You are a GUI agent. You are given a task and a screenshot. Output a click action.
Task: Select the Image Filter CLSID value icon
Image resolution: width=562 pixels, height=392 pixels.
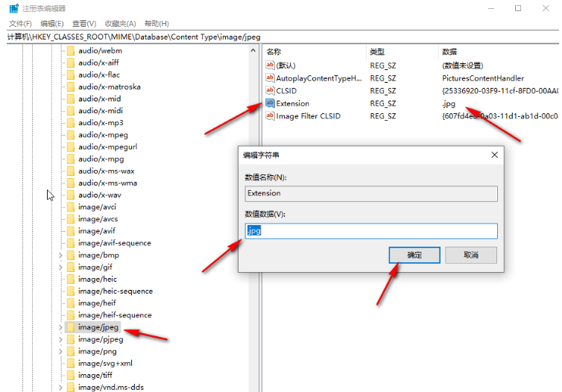point(270,116)
